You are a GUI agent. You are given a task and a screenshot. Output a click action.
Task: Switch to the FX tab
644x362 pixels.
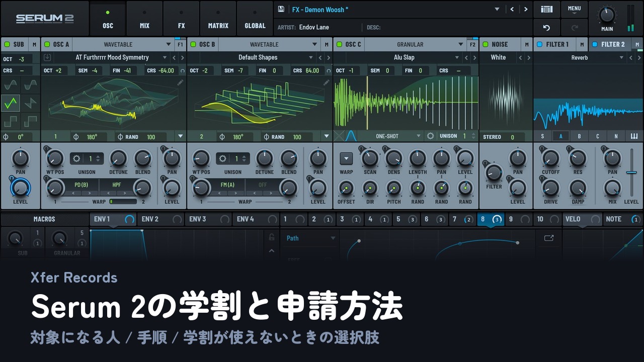(x=181, y=19)
